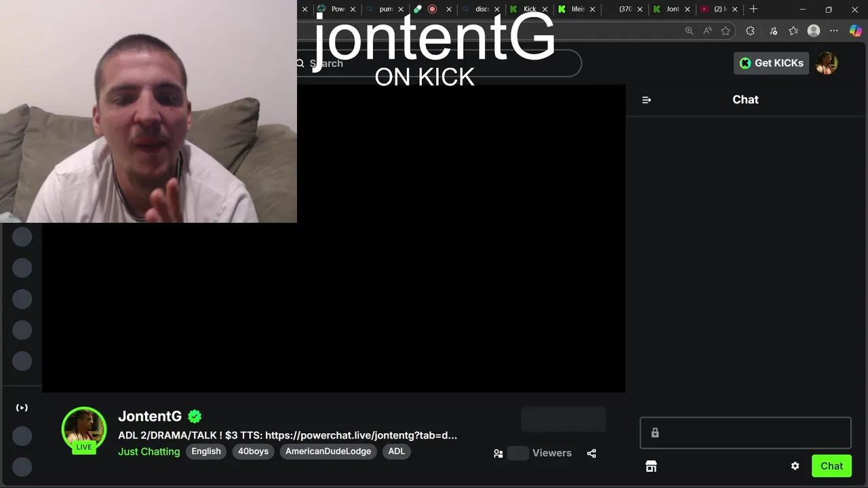This screenshot has height=488, width=868.
Task: Click the verified badge next to JontentG
Action: (x=195, y=416)
